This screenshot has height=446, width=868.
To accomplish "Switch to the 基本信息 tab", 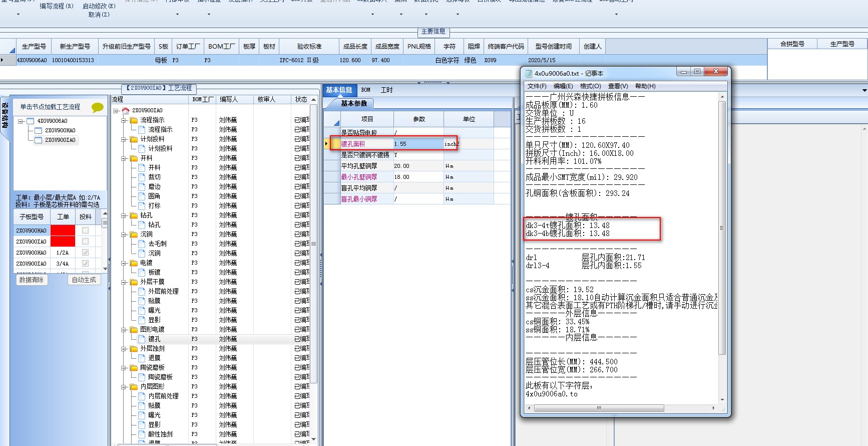I will (x=339, y=90).
